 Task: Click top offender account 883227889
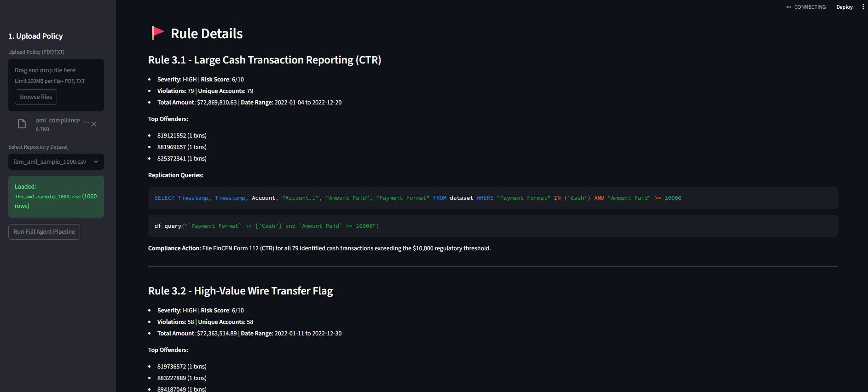click(172, 378)
